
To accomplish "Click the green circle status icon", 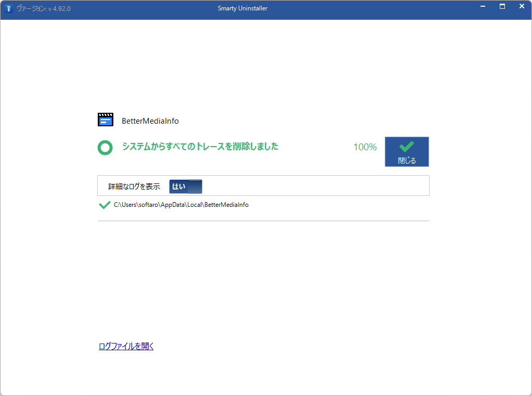I will (105, 148).
